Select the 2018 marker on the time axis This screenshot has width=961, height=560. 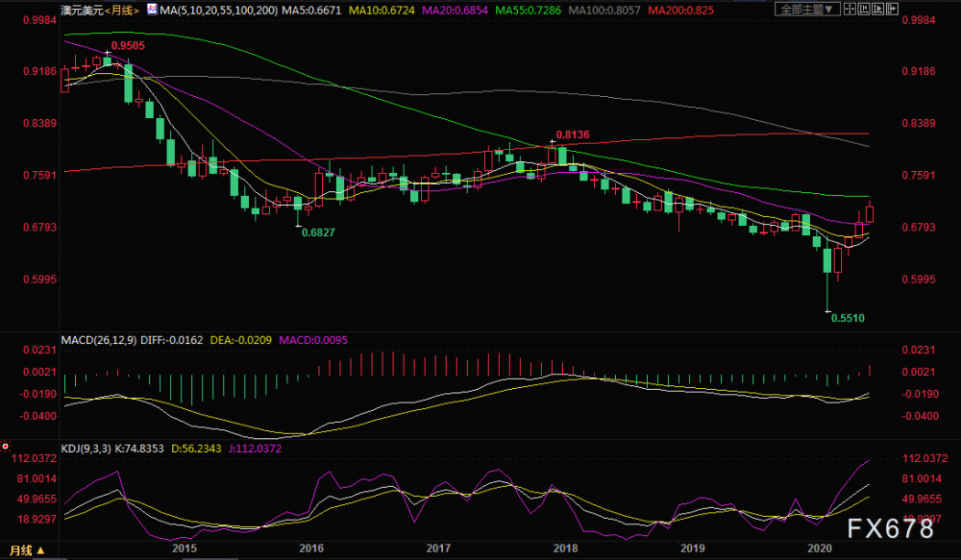pyautogui.click(x=565, y=548)
